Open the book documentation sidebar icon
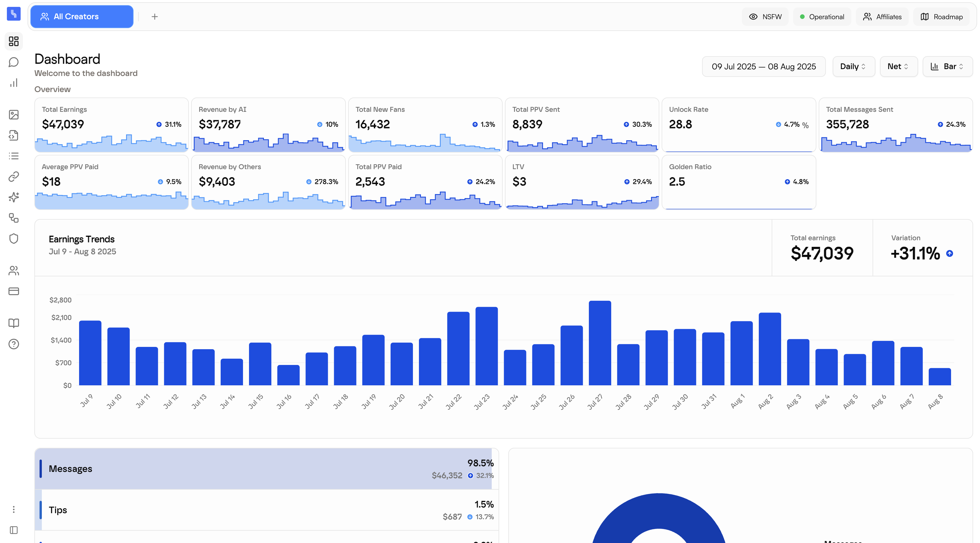This screenshot has height=543, width=980. tap(14, 323)
